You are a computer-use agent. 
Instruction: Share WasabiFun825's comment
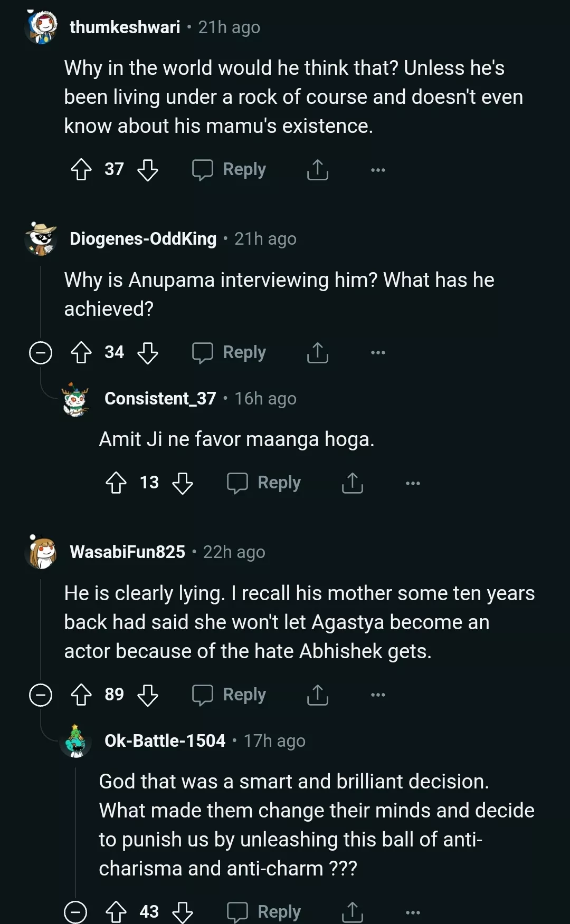[318, 695]
